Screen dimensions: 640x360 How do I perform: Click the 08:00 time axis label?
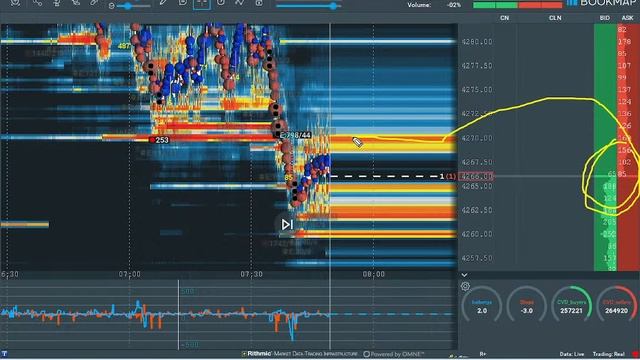click(x=373, y=274)
